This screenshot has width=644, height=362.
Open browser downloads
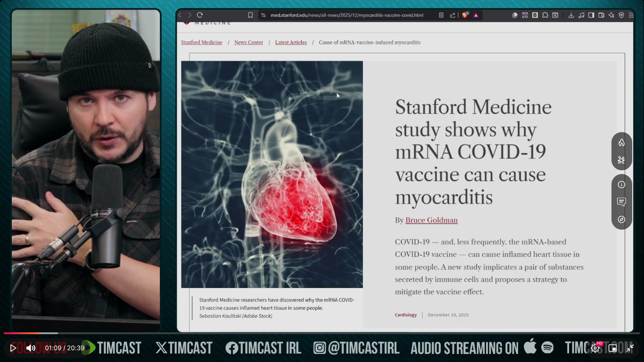coord(571,15)
